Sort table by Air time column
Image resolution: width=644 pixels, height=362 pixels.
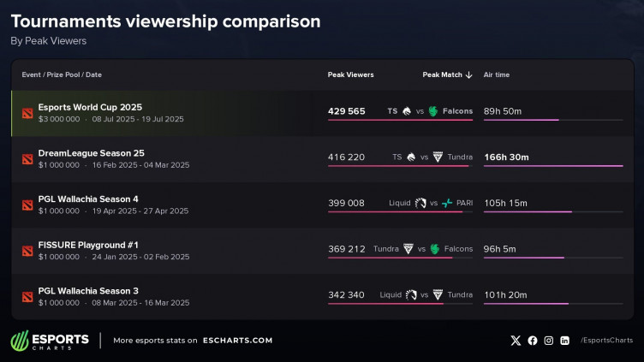pyautogui.click(x=497, y=74)
